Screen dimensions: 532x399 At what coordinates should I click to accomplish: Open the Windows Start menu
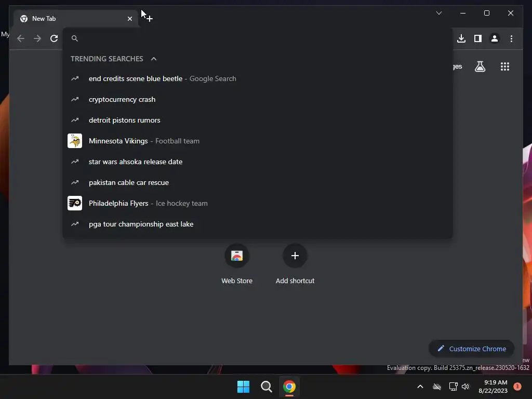(243, 387)
